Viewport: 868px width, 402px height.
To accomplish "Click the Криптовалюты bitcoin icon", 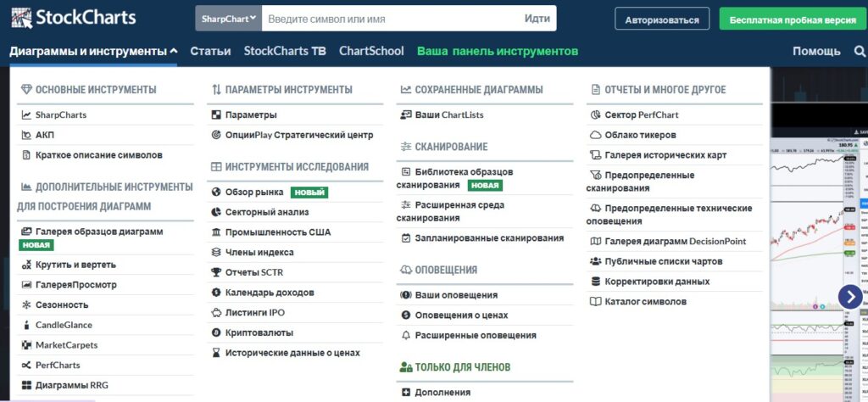I will click(216, 332).
